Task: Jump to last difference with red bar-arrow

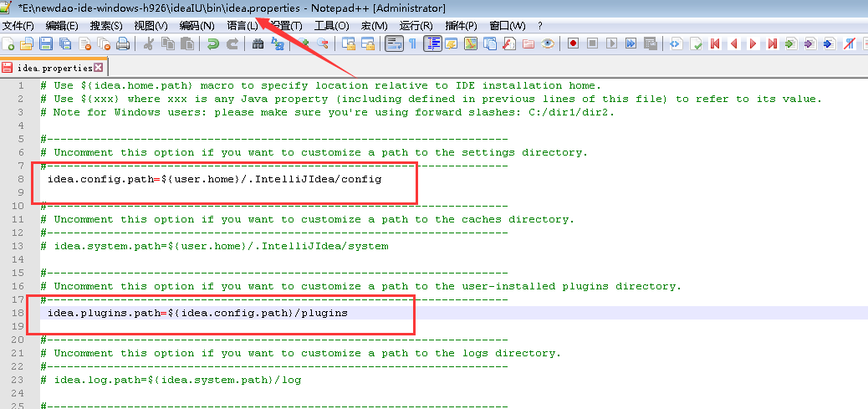Action: tap(772, 43)
